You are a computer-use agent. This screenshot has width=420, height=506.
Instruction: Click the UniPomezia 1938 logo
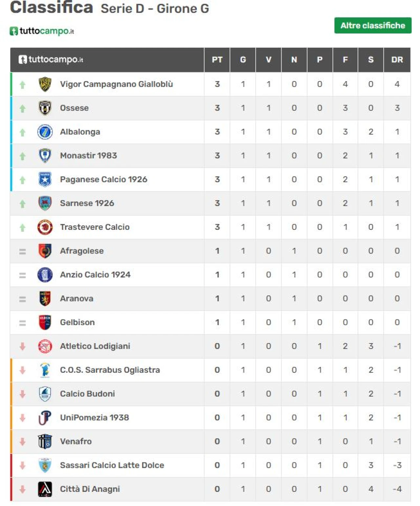coord(45,418)
